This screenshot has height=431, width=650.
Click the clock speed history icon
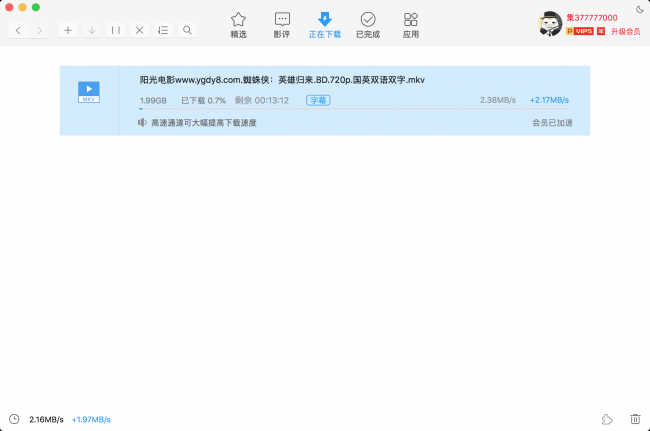click(14, 419)
